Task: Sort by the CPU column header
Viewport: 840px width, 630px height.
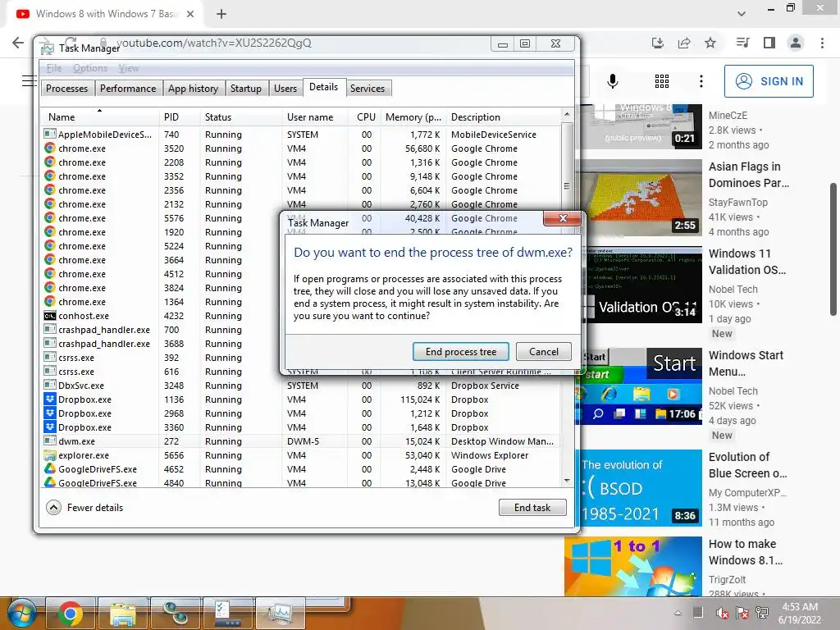Action: pos(365,116)
